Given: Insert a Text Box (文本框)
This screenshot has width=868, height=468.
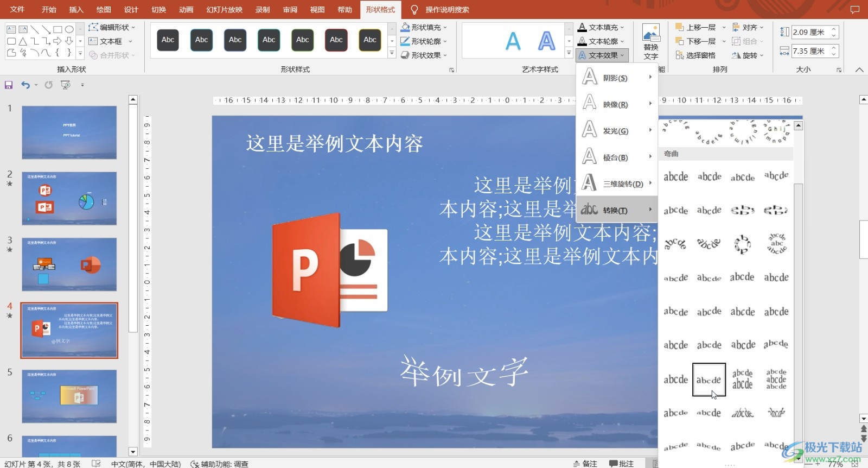Looking at the screenshot, I should point(111,41).
